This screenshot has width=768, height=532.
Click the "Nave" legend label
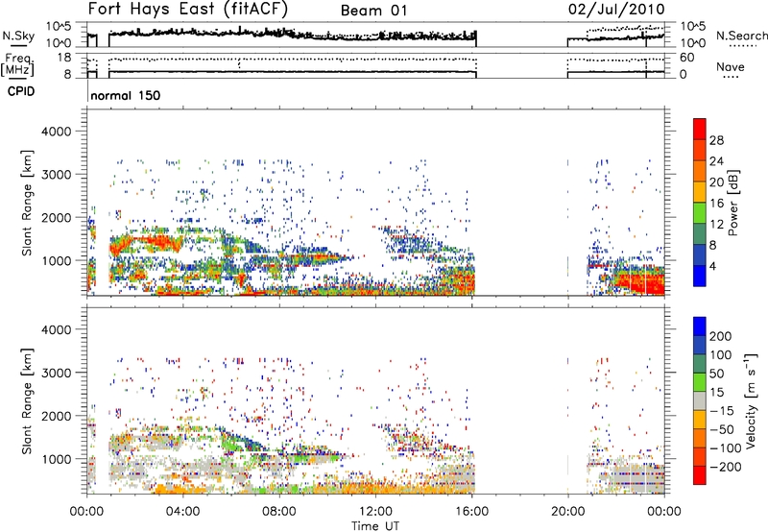tap(731, 67)
